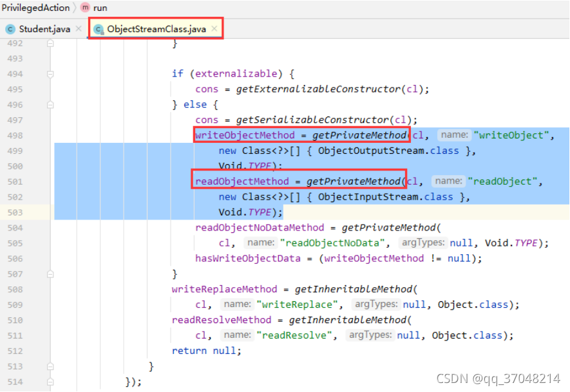
Task: Click readResolveMethod on line 510
Action: pos(222,320)
